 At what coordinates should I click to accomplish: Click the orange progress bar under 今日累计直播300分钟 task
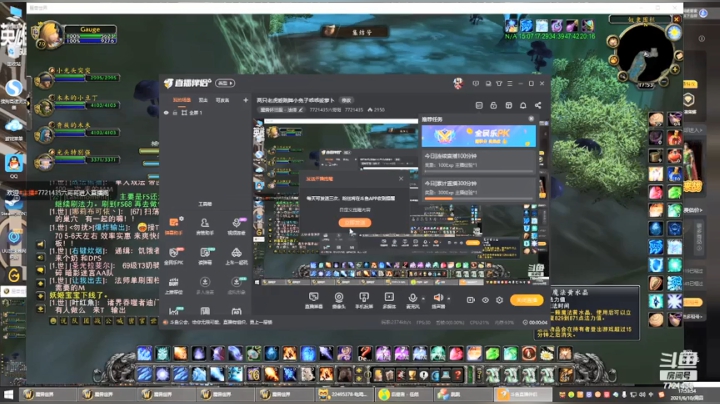click(x=478, y=199)
